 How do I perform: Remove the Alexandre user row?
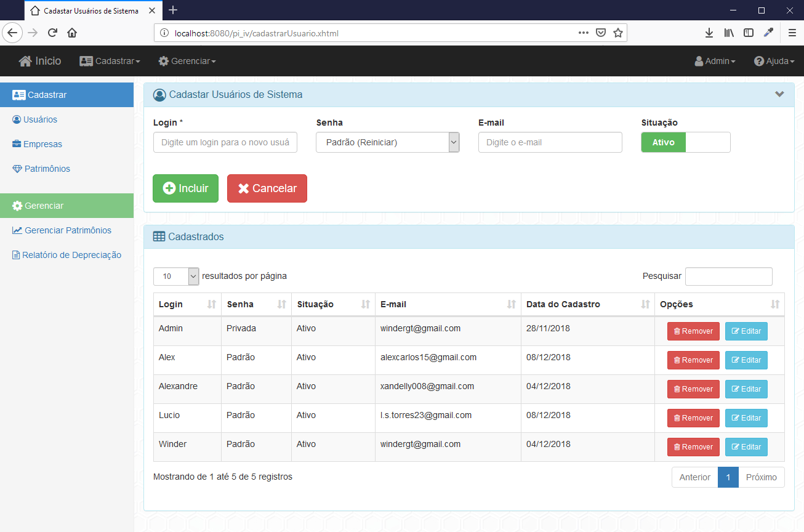[x=693, y=389]
